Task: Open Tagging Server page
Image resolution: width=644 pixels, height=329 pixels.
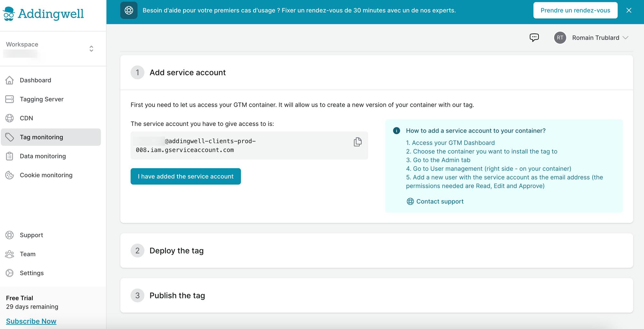Action: pyautogui.click(x=51, y=99)
